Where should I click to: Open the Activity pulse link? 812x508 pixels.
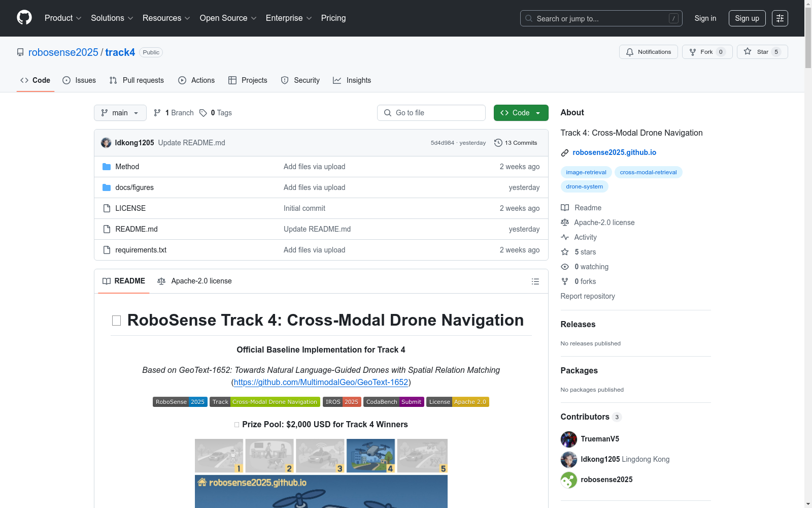(579, 237)
